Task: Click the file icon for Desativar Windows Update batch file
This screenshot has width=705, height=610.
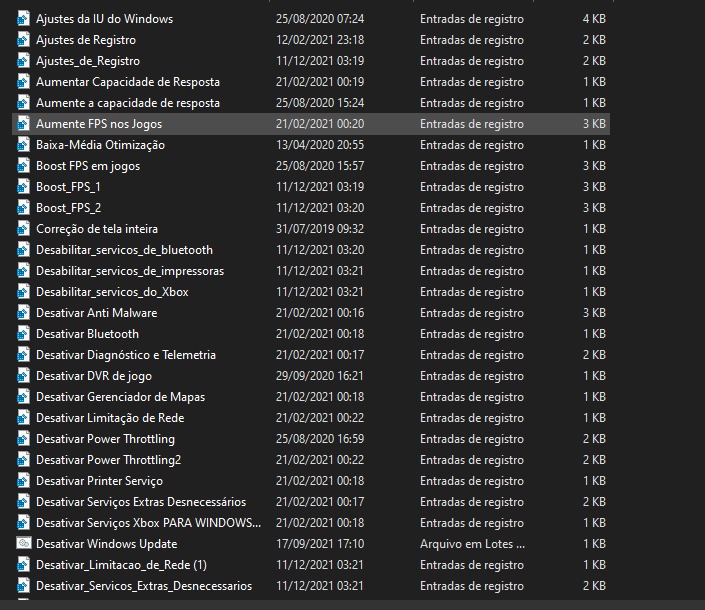Action: [x=23, y=544]
